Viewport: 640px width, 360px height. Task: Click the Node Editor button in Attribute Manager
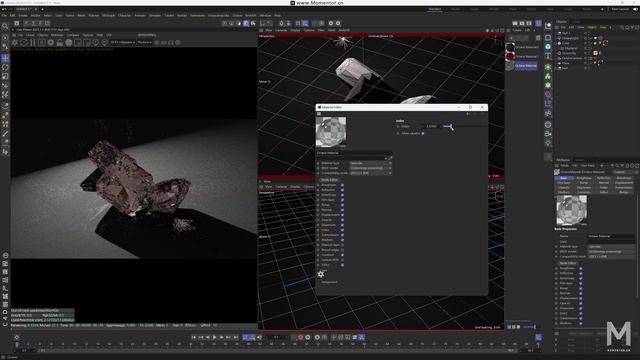pyautogui.click(x=568, y=263)
